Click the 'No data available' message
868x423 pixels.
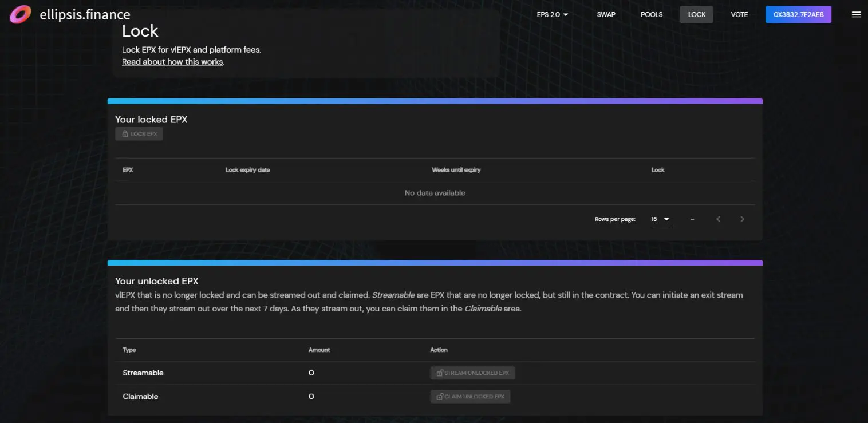click(435, 193)
